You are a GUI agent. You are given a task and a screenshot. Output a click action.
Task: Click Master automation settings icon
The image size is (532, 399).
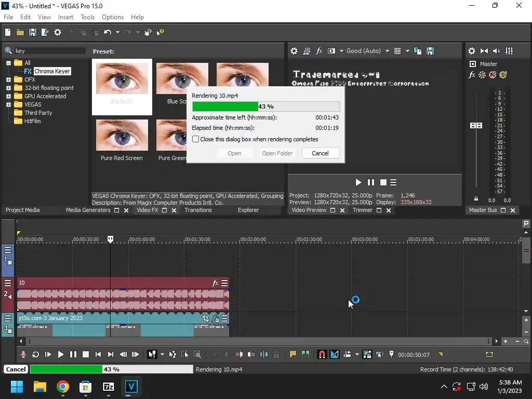coord(482,75)
